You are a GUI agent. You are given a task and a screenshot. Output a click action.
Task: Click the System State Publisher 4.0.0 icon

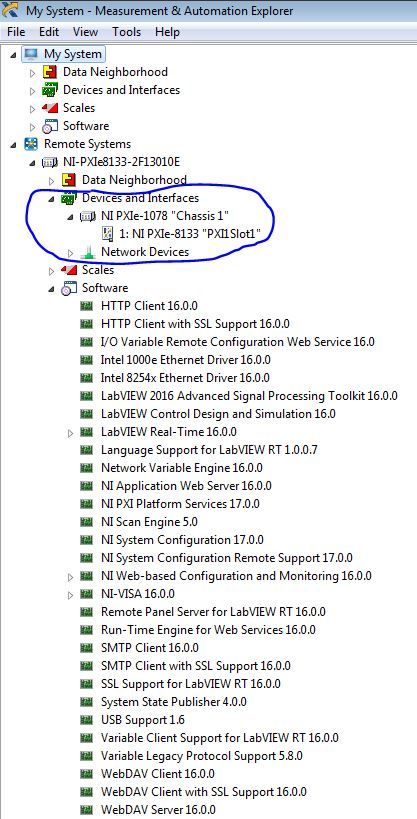pos(87,703)
